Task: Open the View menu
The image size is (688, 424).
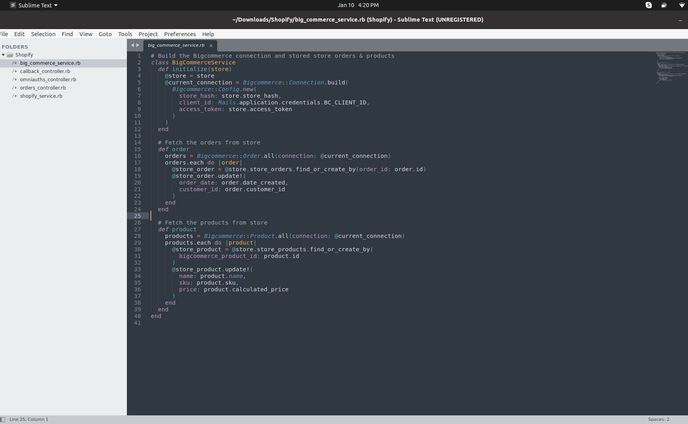Action: [86, 34]
